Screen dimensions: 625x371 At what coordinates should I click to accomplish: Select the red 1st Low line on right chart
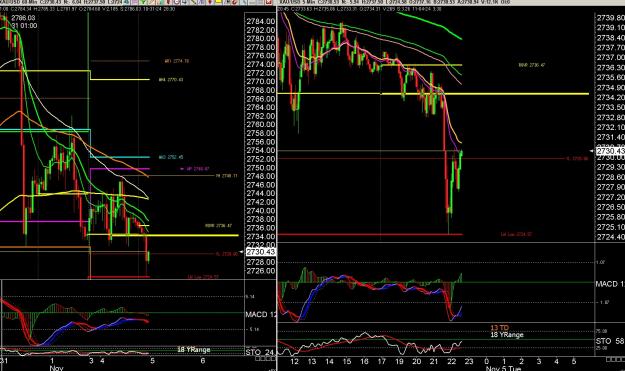pos(370,234)
